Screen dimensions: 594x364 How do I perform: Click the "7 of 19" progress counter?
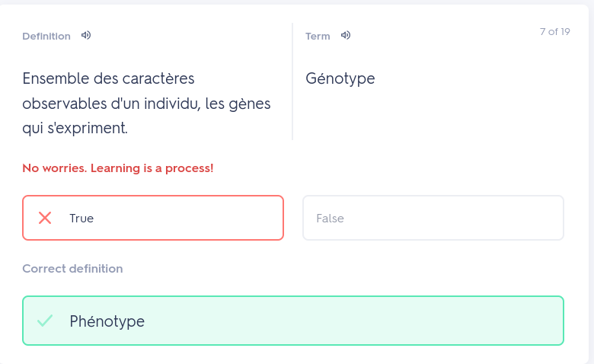click(x=554, y=32)
